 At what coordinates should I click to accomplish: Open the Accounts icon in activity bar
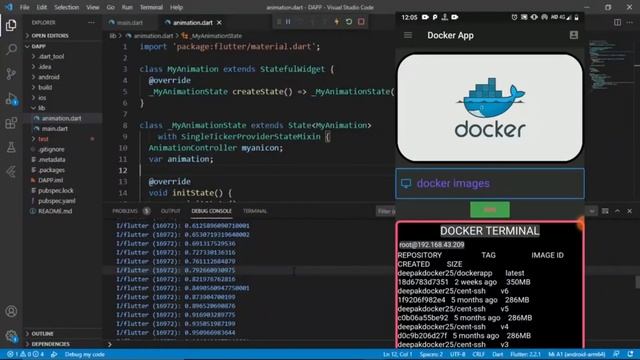(11, 311)
